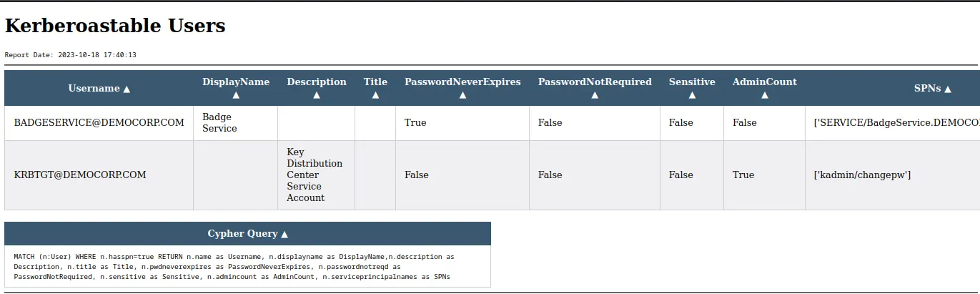
Task: Click the Report Date timestamp
Action: 71,54
